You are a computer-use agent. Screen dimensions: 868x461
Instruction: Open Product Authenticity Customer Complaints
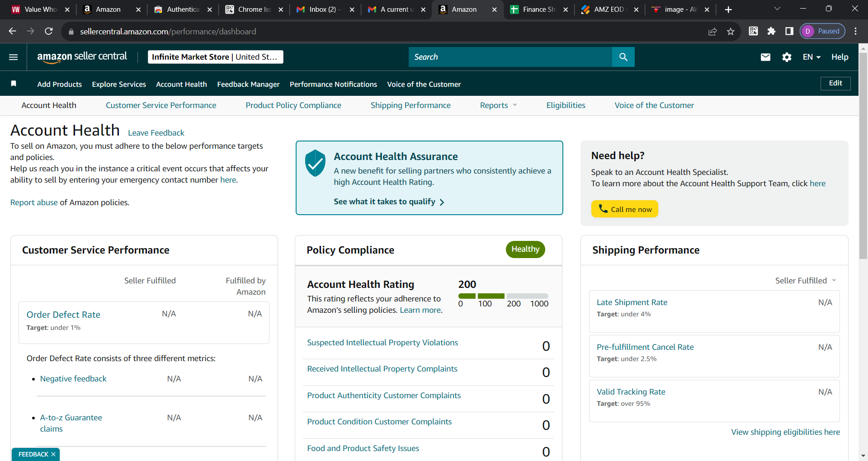tap(384, 395)
